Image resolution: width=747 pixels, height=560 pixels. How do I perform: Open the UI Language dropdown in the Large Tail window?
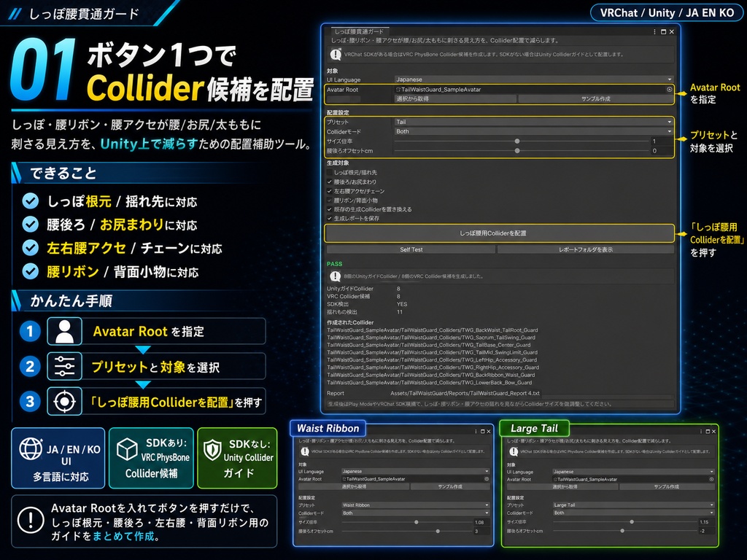point(633,472)
